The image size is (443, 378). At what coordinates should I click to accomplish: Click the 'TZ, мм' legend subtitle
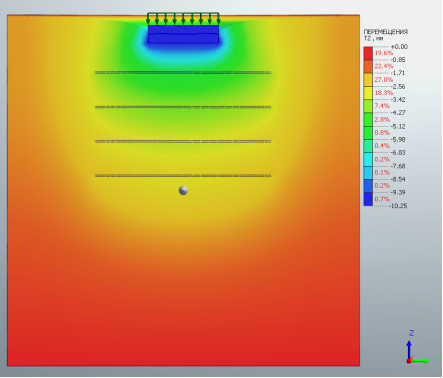(373, 39)
